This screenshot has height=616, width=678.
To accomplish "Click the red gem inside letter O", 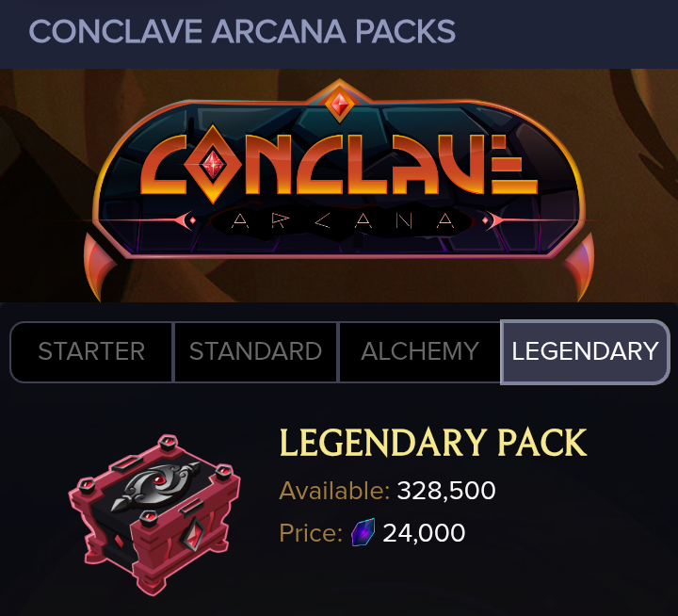I will (x=213, y=165).
